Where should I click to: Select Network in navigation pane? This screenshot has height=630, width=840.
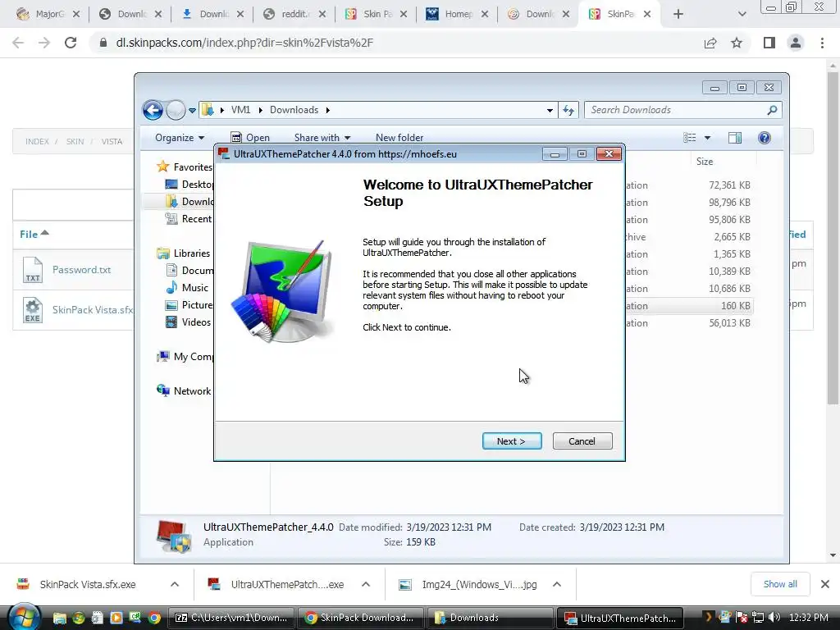tap(184, 391)
